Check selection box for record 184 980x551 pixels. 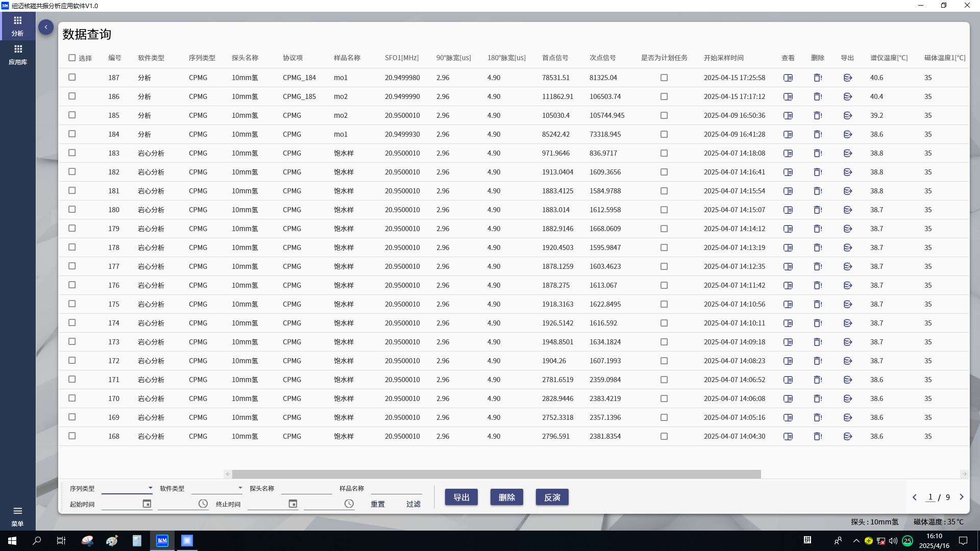72,134
